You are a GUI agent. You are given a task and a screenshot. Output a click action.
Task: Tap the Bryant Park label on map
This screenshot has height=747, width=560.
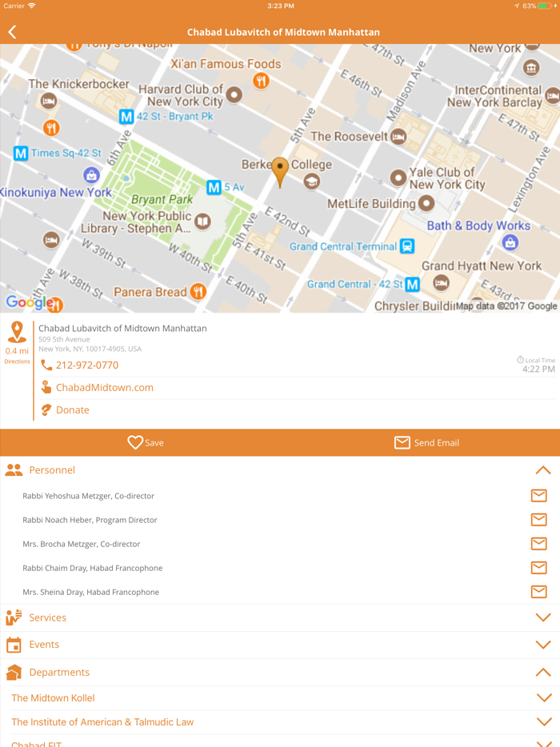pyautogui.click(x=162, y=199)
